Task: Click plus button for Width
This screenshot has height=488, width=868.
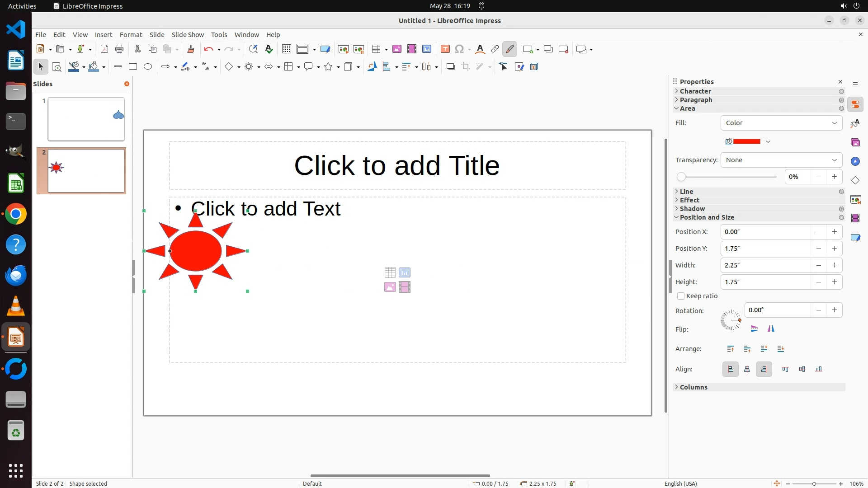Action: coord(834,265)
